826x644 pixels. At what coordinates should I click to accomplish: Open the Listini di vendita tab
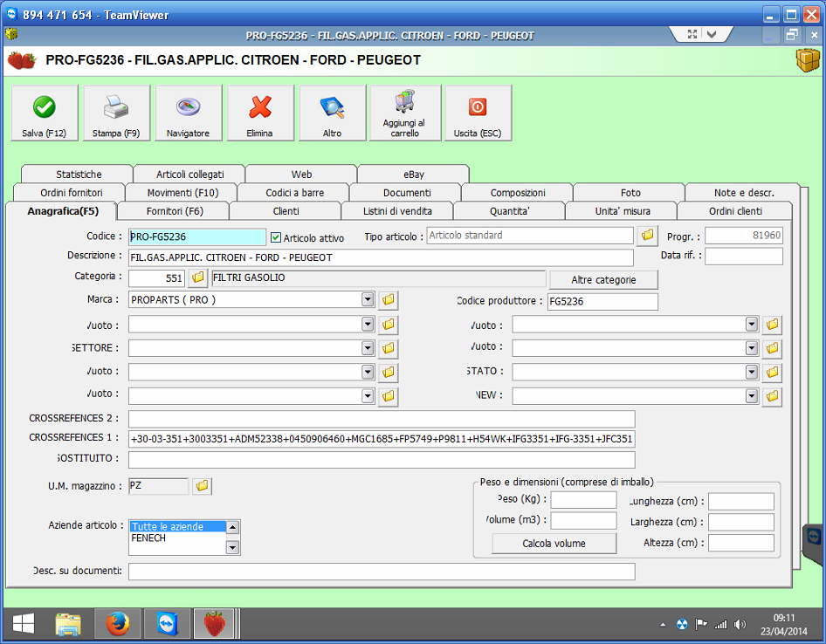[x=397, y=211]
